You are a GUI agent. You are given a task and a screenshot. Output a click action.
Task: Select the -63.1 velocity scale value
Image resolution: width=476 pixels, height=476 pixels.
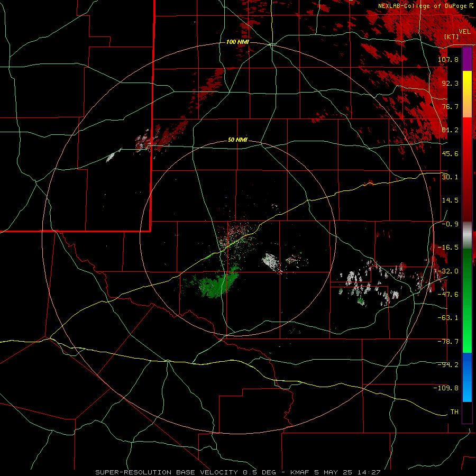click(x=448, y=317)
